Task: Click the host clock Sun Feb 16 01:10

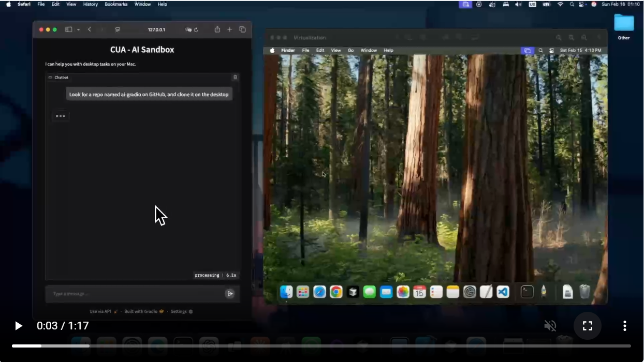Action: click(x=621, y=4)
